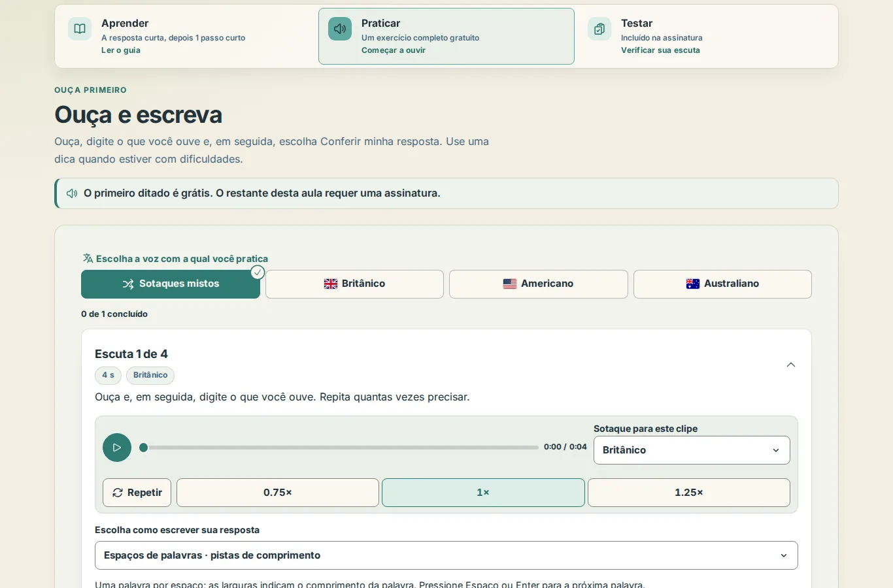Click the audio progress slider track

(339, 448)
